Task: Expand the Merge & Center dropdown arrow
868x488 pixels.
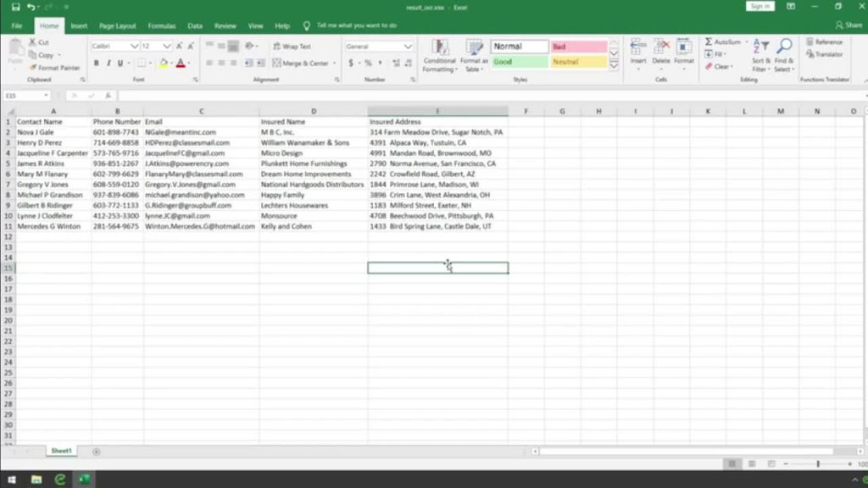Action: 334,63
